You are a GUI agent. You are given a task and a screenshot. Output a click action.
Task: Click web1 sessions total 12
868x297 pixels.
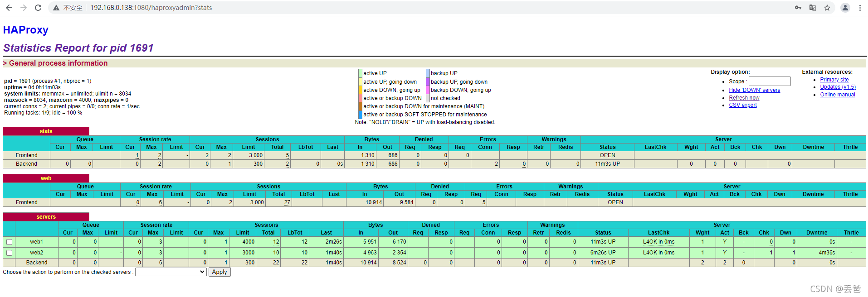click(276, 242)
